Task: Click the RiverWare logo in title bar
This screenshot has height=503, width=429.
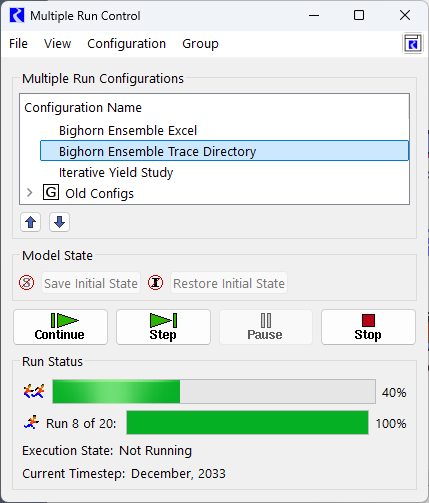Action: (17, 15)
